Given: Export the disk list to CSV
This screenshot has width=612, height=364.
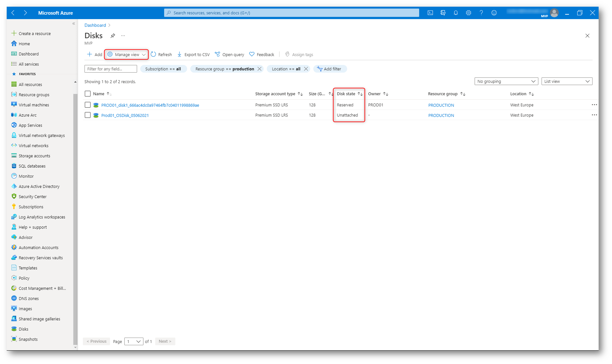Looking at the screenshot, I should tap(193, 54).
